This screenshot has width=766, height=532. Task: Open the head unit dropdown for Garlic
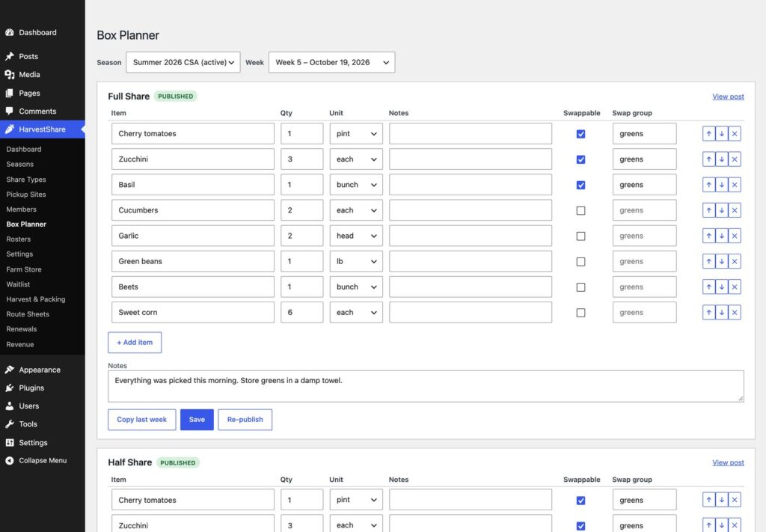point(356,236)
